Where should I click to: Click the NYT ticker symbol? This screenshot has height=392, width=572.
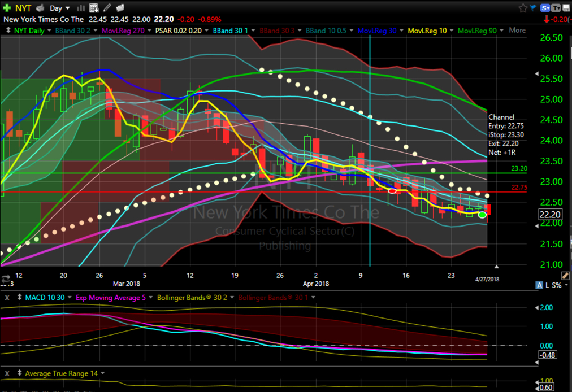coord(23,8)
